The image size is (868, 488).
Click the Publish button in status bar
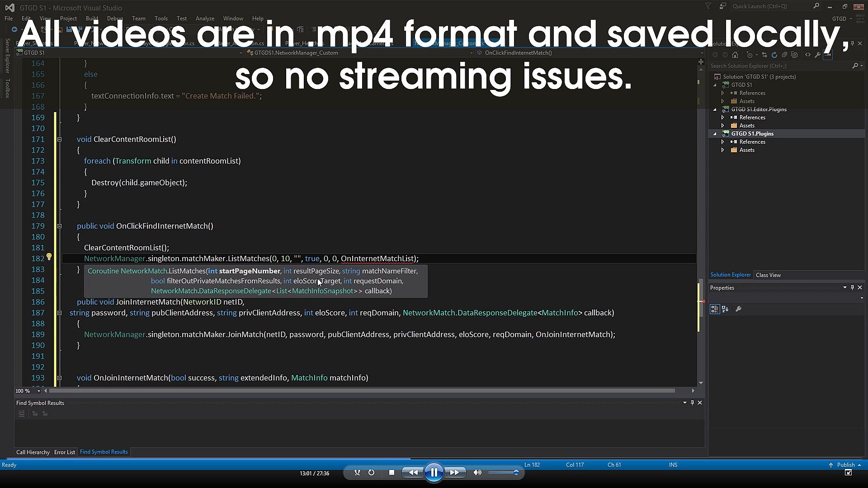click(x=845, y=465)
